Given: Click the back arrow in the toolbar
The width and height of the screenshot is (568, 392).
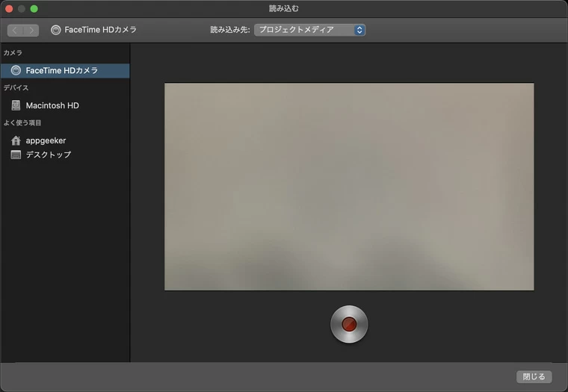Looking at the screenshot, I should click(x=15, y=30).
